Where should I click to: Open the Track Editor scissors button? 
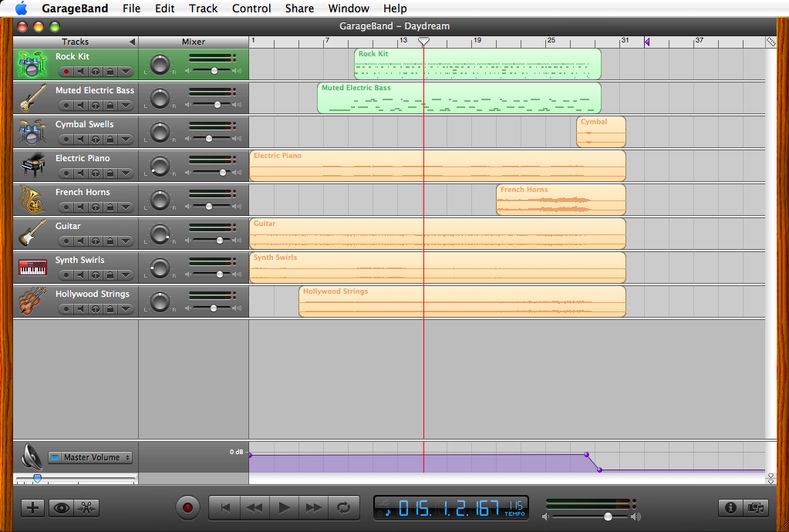86,508
